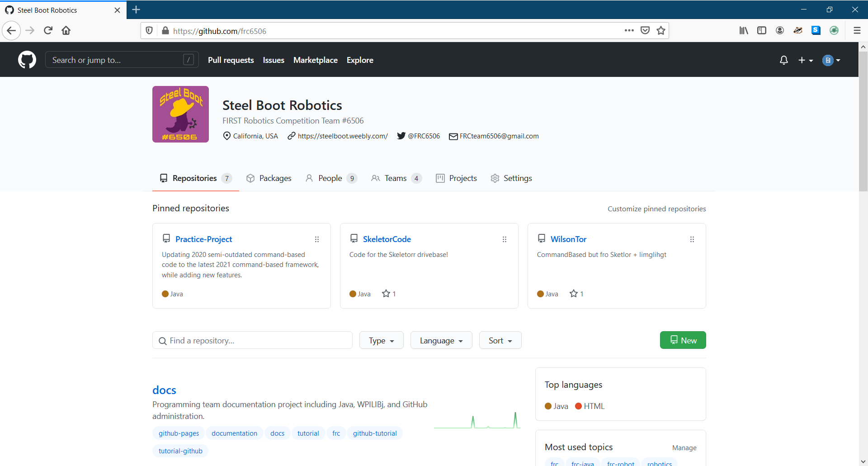Open a new browser tab
Screen dimensions: 868x466
[x=136, y=10]
